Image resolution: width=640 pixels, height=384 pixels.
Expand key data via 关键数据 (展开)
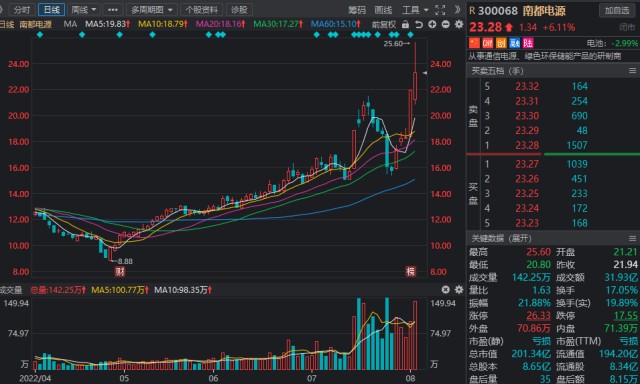pos(502,238)
